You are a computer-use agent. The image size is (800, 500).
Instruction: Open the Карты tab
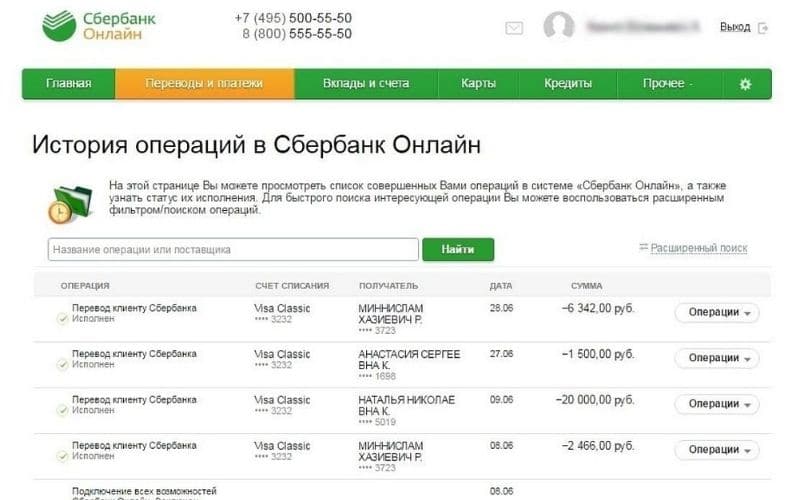point(478,84)
